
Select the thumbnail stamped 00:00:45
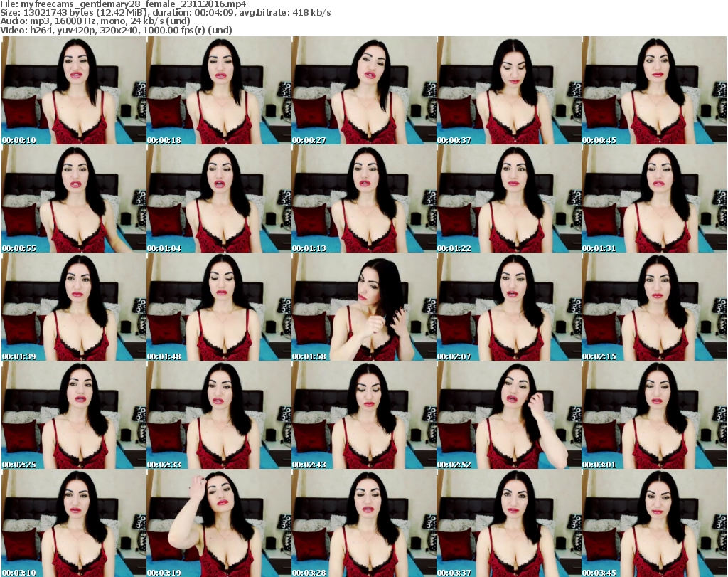654,90
